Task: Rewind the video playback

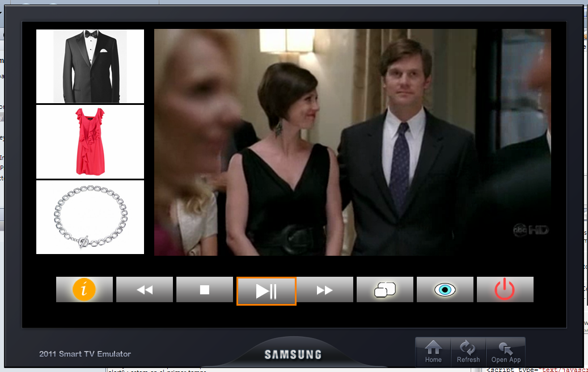Action: pos(145,290)
